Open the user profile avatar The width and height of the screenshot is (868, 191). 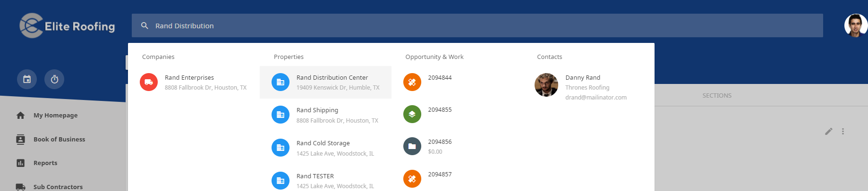pyautogui.click(x=856, y=25)
